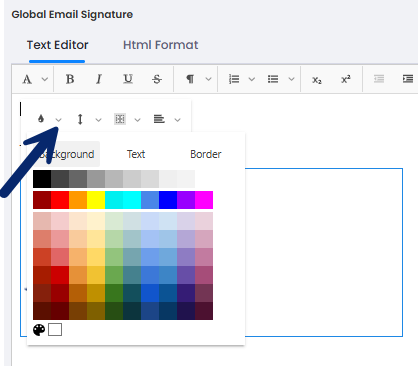The width and height of the screenshot is (418, 366).
Task: Choose the dark red swatch in bright row
Action: click(42, 200)
